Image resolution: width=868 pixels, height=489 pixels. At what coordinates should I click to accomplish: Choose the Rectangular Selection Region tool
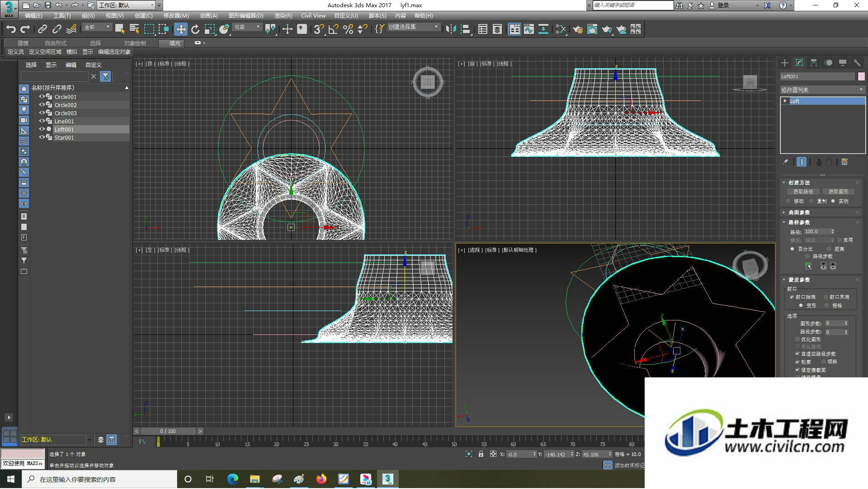click(149, 29)
